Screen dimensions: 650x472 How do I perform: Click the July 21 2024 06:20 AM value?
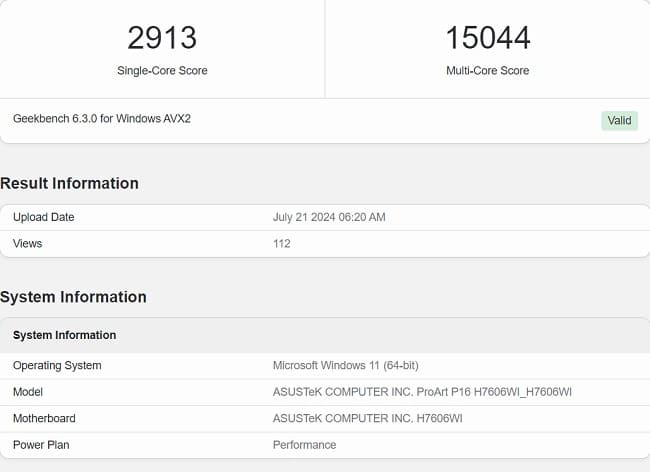(329, 217)
